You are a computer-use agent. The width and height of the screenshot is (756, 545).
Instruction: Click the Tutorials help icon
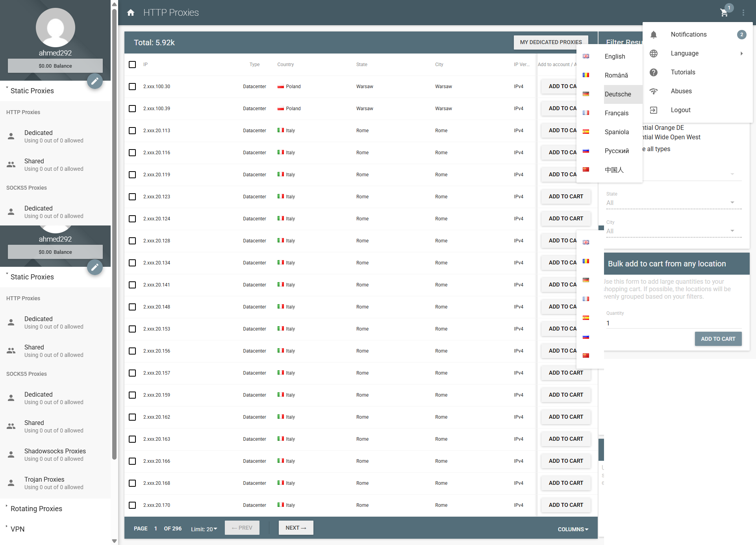tap(654, 72)
